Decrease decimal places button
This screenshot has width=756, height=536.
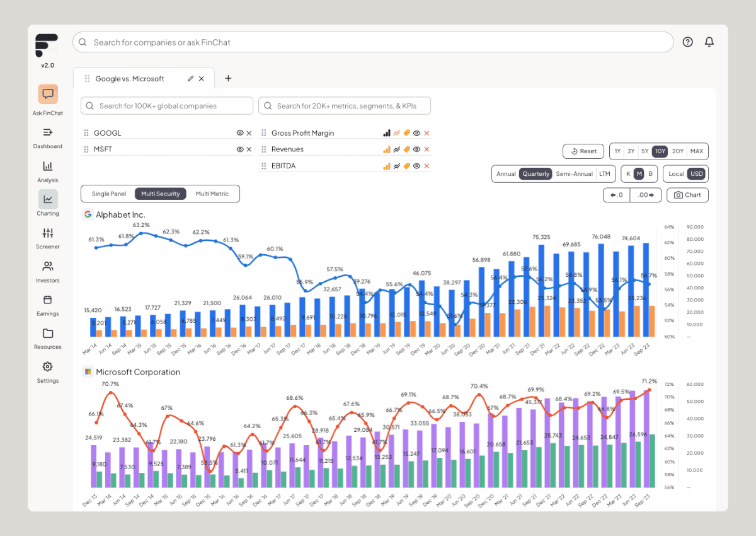coord(617,195)
